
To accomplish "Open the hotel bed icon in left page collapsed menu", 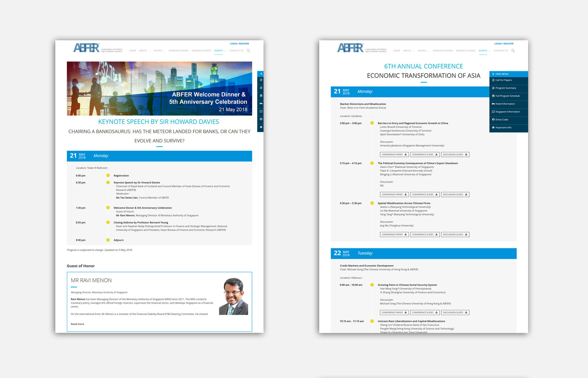I will pos(261,104).
